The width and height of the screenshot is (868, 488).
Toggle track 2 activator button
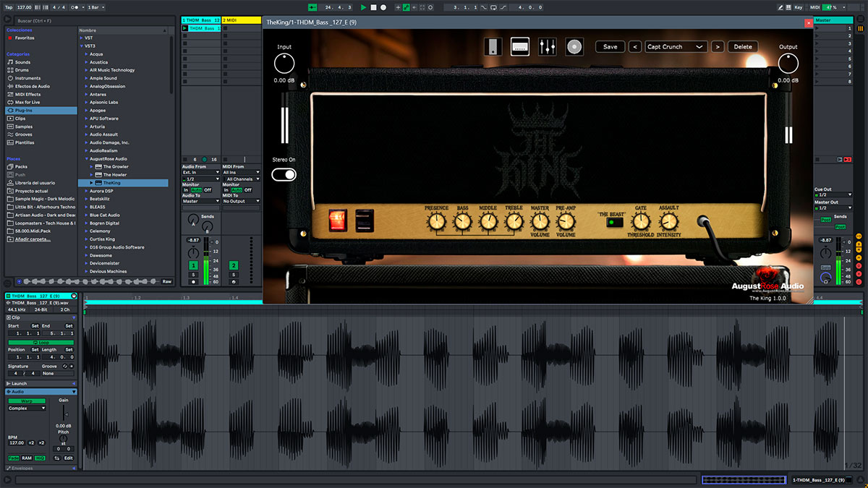(x=234, y=266)
